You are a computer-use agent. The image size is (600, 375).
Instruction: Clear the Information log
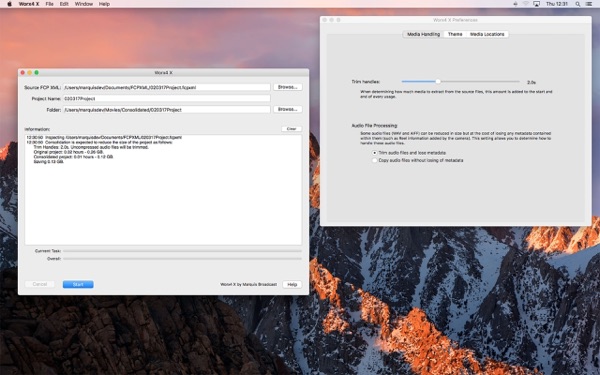292,129
